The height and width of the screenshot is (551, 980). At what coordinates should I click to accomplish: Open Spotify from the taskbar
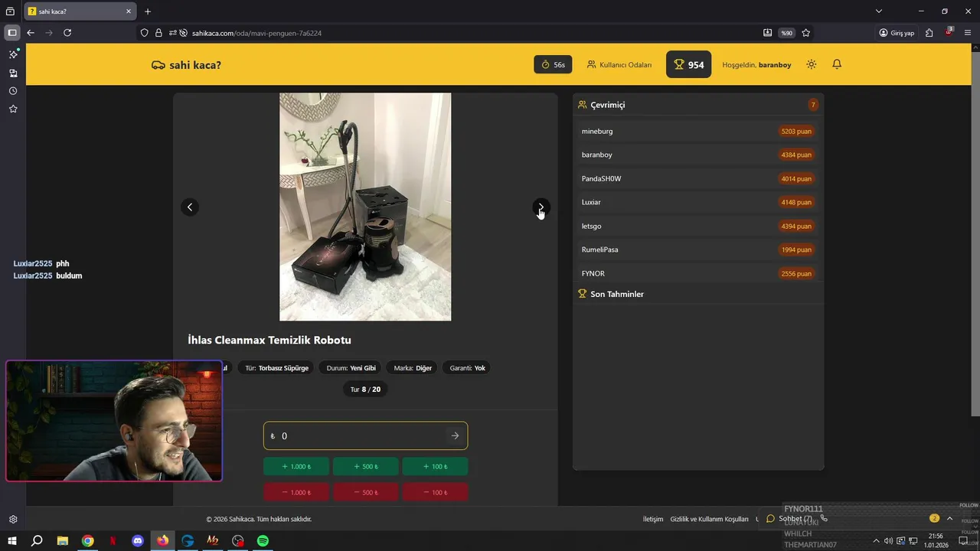pos(263,541)
